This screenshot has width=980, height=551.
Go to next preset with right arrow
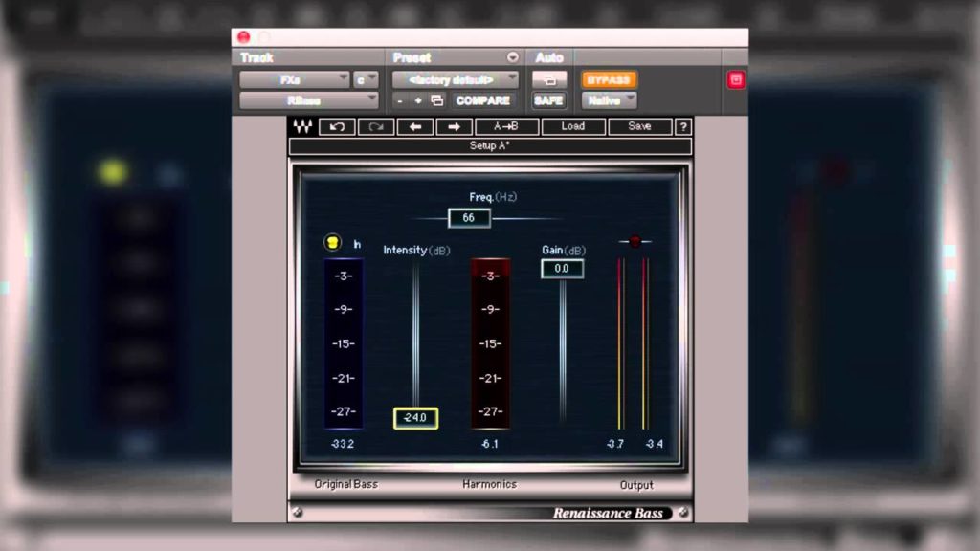455,126
